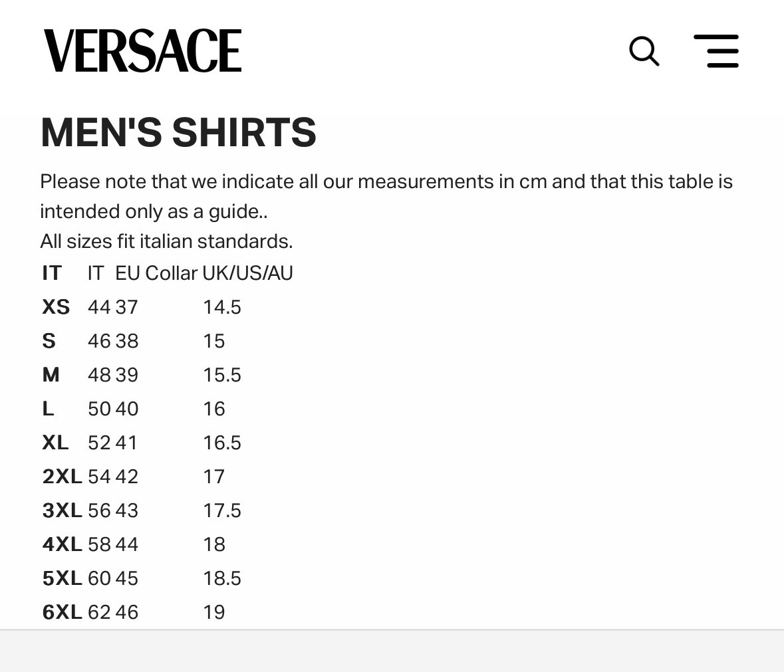Click the Versace logo

coord(142,51)
